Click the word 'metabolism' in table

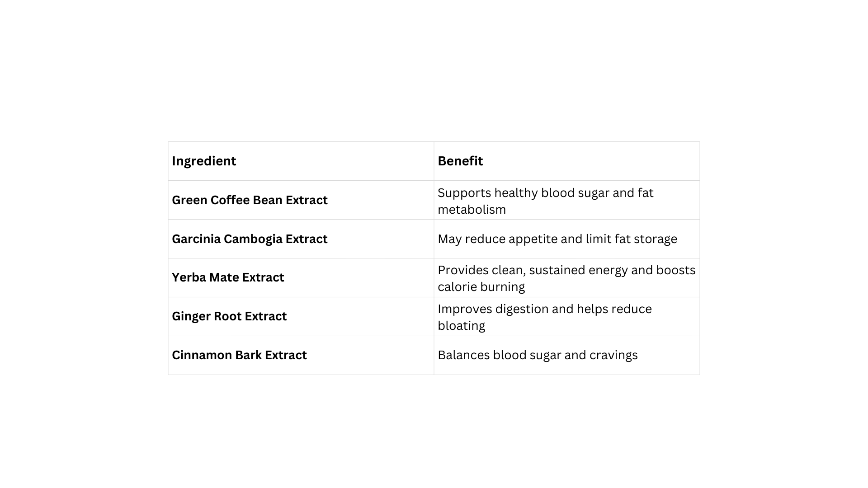pos(472,210)
